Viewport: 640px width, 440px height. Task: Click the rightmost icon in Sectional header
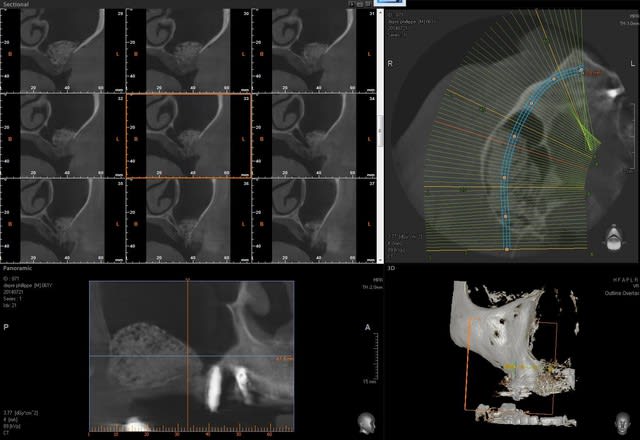coord(368,4)
